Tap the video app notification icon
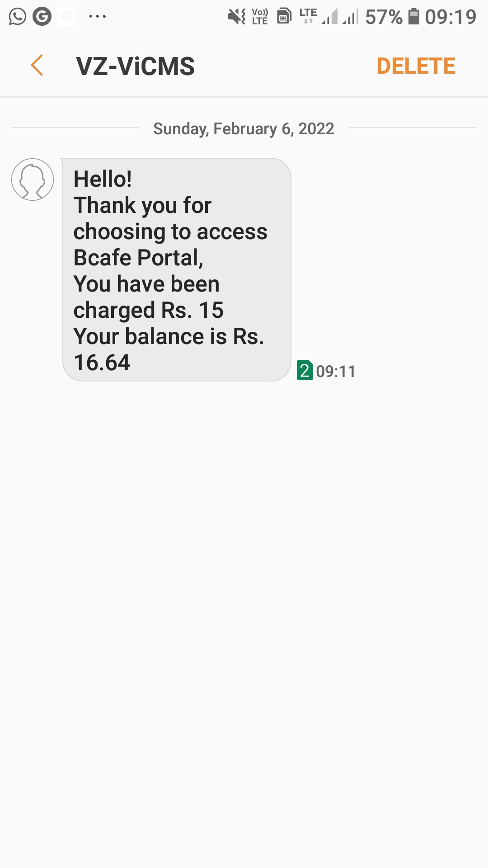488x868 pixels. 66,17
